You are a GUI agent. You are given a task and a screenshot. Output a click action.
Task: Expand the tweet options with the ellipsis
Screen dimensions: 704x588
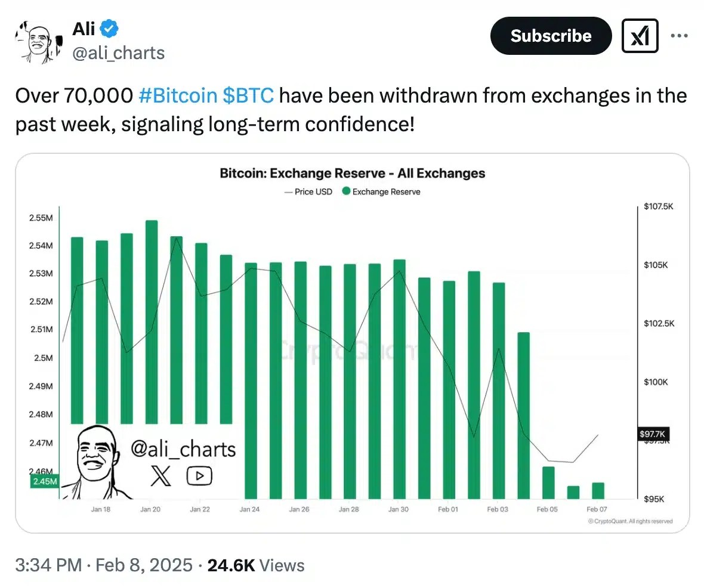click(x=680, y=36)
